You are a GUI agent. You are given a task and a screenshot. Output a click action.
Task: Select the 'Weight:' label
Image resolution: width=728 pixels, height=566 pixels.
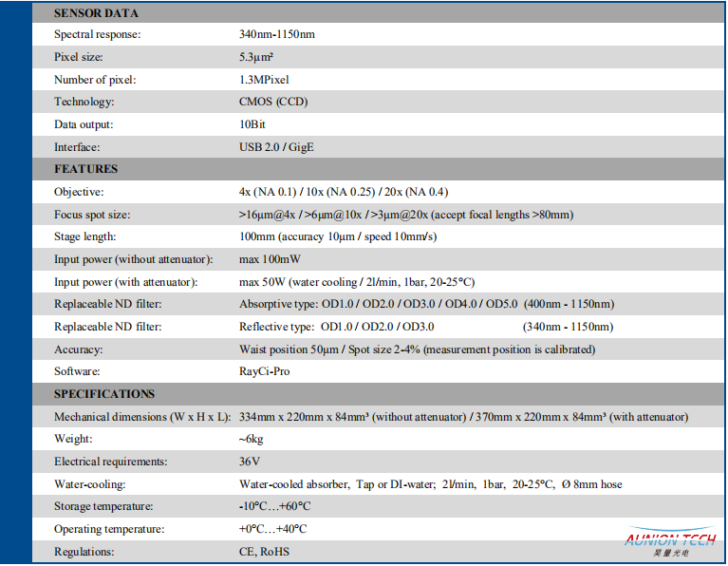coord(73,439)
